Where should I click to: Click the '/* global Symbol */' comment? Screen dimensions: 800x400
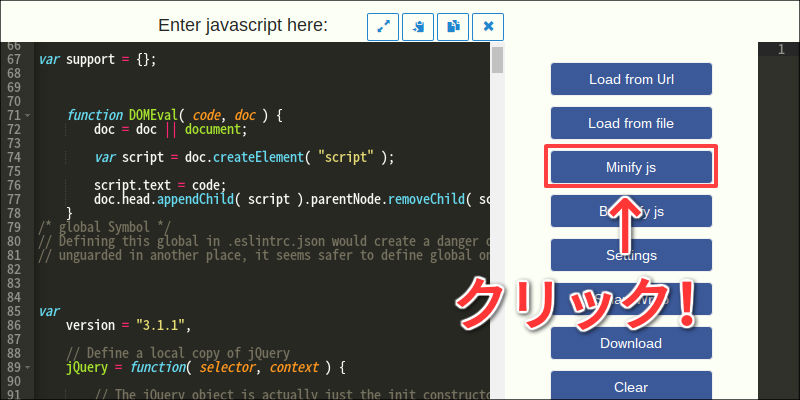point(105,227)
